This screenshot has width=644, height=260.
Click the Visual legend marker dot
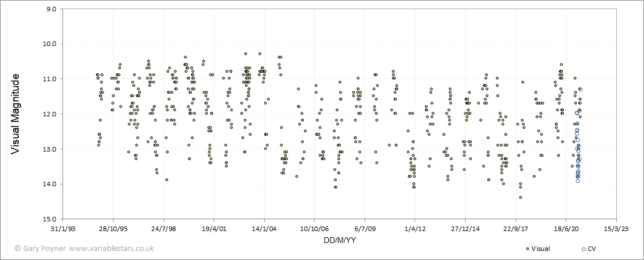528,249
